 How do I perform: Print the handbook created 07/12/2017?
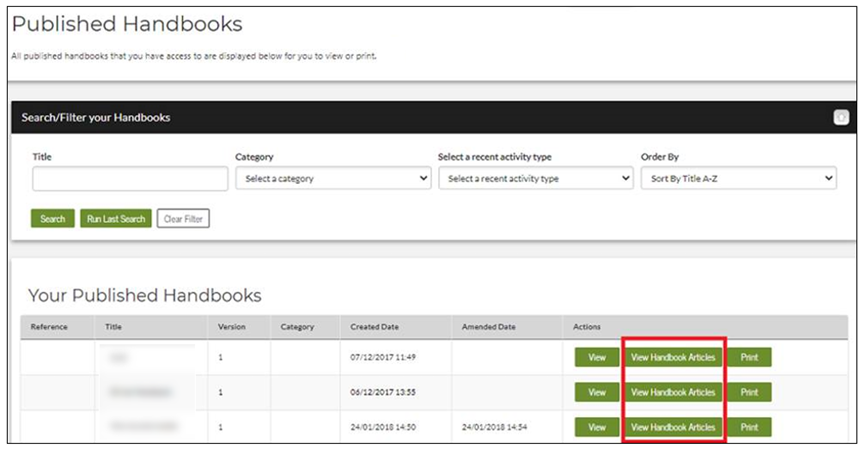tap(749, 358)
